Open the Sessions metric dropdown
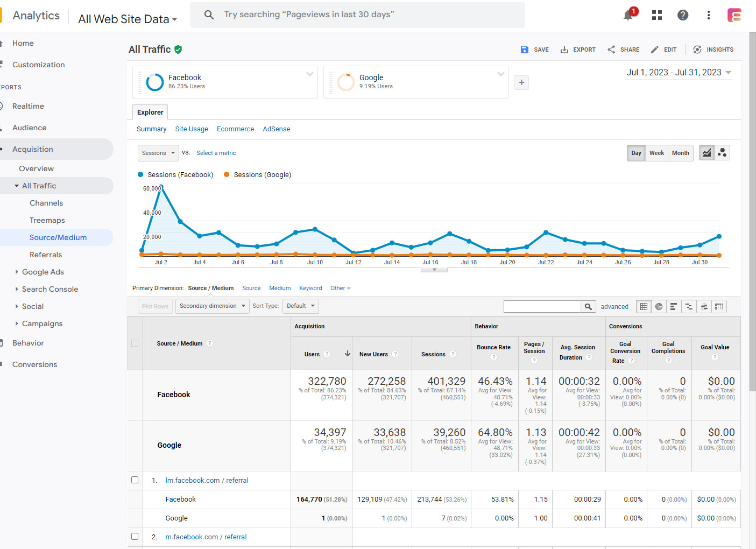Screen dimensions: 756x549 point(158,153)
